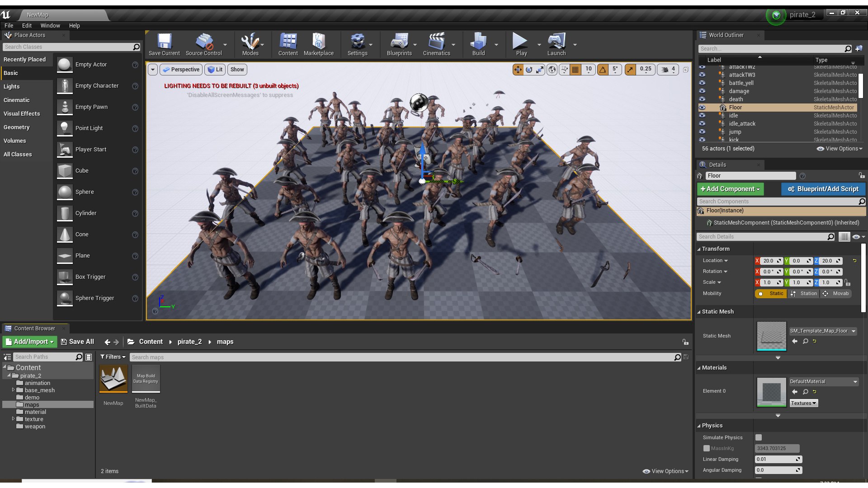Set mobility to Movable
Image resolution: width=868 pixels, height=488 pixels.
tap(836, 294)
